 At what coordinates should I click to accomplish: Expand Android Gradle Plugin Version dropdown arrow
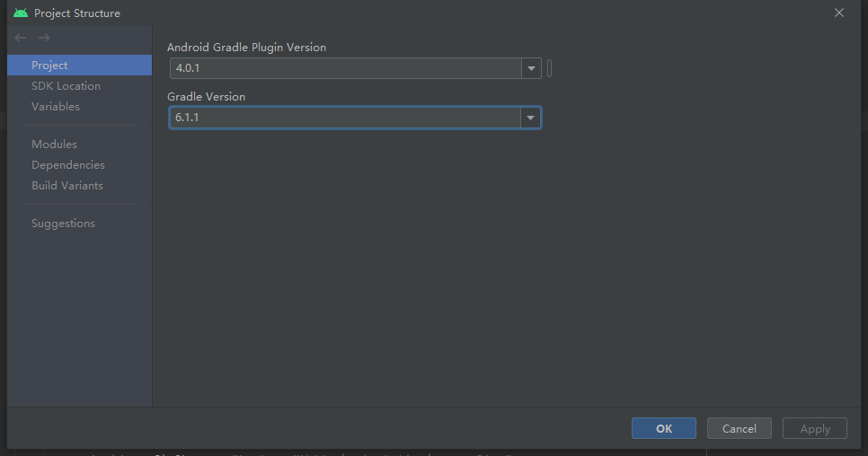[531, 69]
